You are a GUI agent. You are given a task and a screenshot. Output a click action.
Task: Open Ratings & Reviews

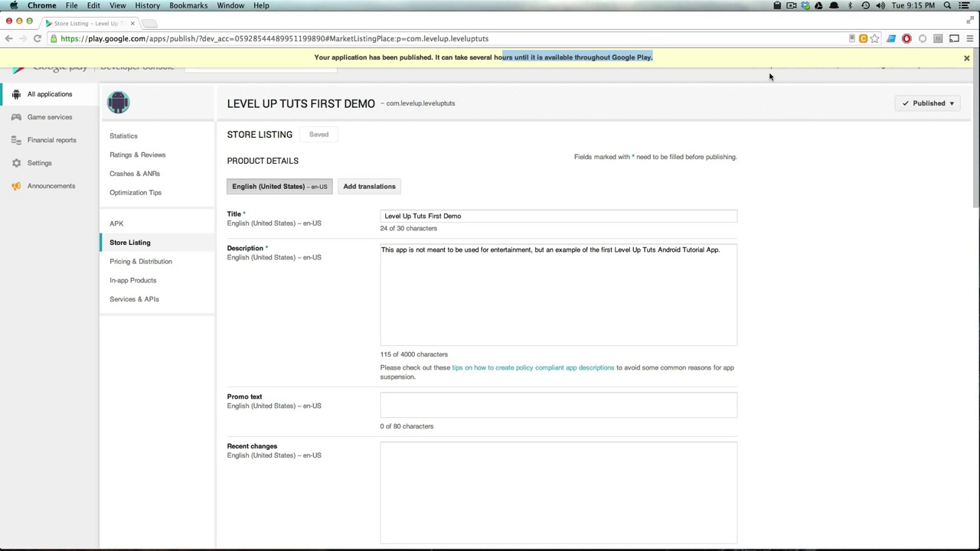(137, 155)
